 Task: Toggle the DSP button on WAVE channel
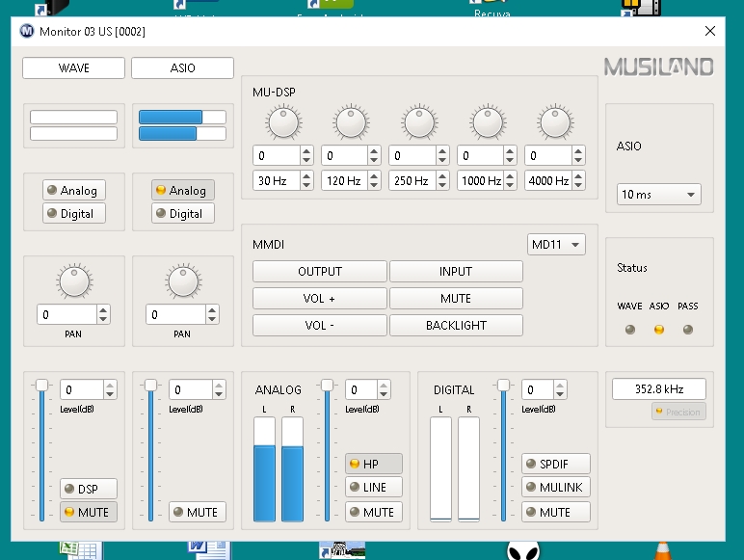(89, 489)
